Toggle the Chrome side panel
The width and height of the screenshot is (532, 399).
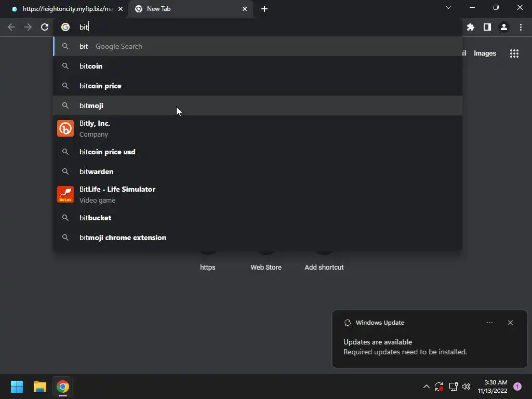click(487, 27)
